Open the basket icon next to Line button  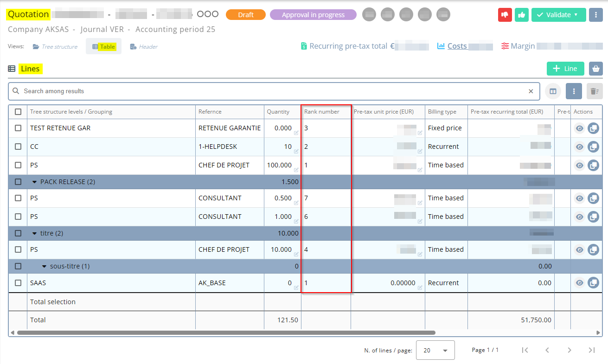[595, 69]
